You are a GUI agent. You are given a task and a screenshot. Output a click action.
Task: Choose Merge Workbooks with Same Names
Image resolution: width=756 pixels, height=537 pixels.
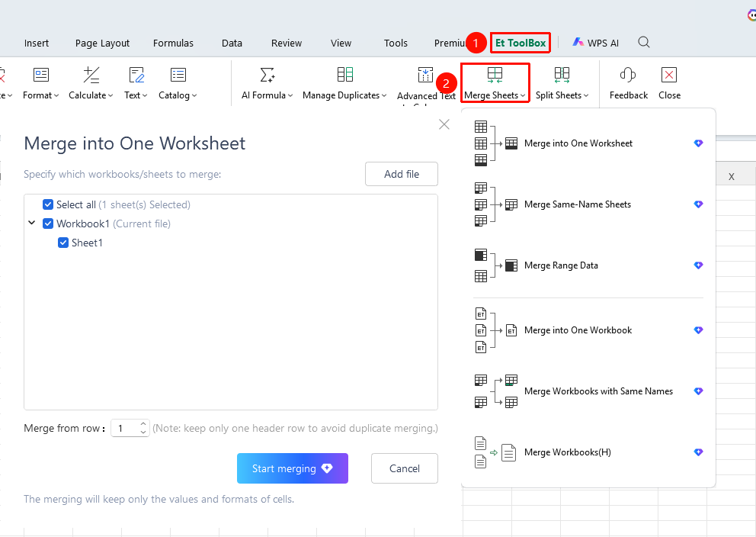[x=588, y=391]
